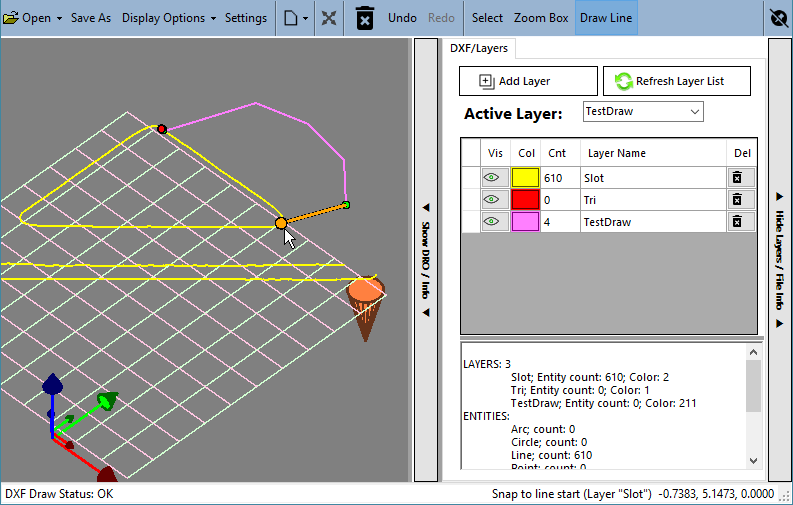Expand the Show DRO / Info panel
This screenshot has height=505, width=793.
pos(426,260)
